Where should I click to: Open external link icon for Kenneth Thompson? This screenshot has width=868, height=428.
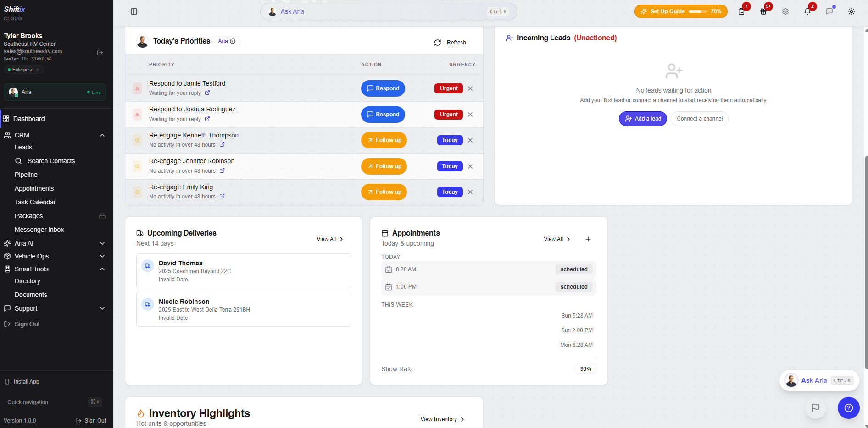coord(222,144)
